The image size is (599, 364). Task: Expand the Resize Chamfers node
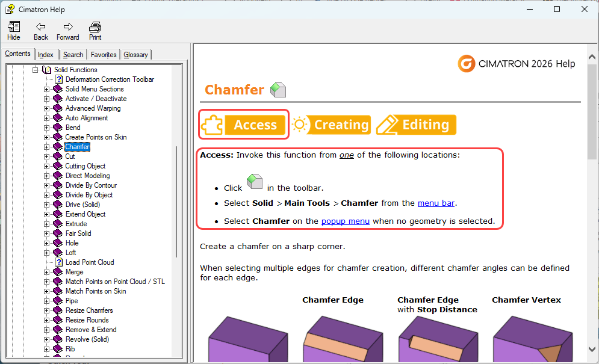pyautogui.click(x=46, y=310)
